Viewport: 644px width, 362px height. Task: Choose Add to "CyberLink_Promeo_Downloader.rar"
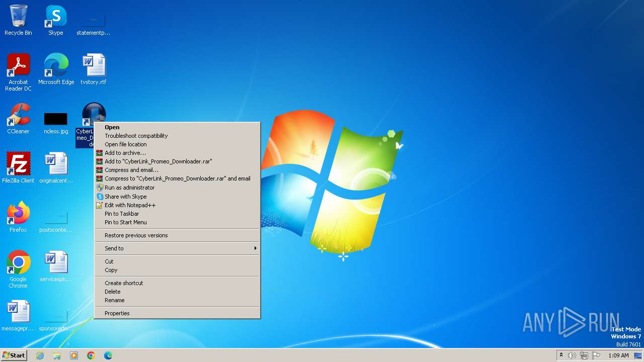pos(178,161)
